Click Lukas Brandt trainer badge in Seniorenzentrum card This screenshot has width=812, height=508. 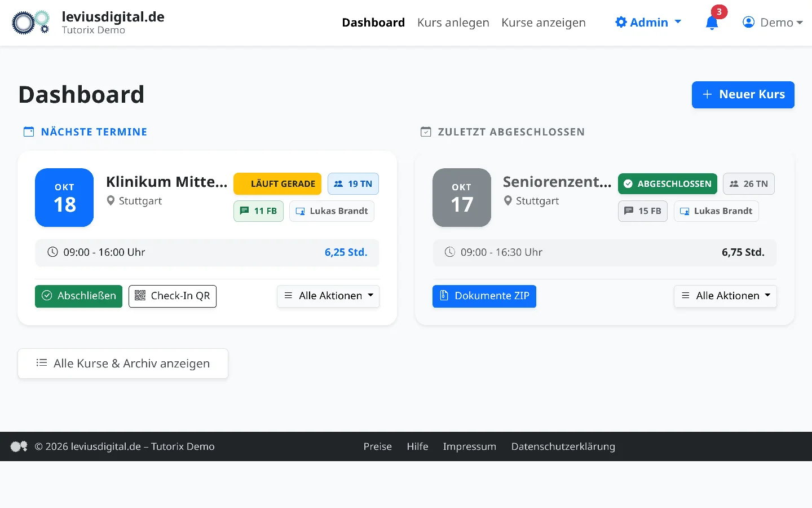tap(716, 211)
